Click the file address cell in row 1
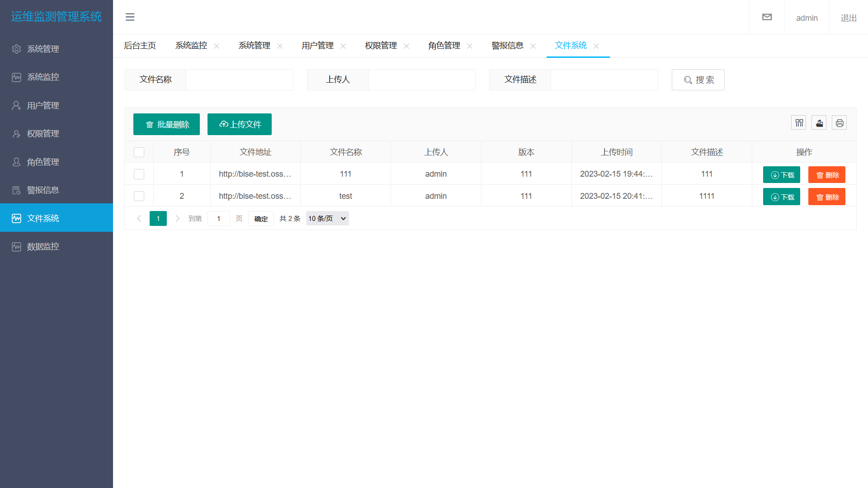Screen dimensions: 868x488 [255, 174]
